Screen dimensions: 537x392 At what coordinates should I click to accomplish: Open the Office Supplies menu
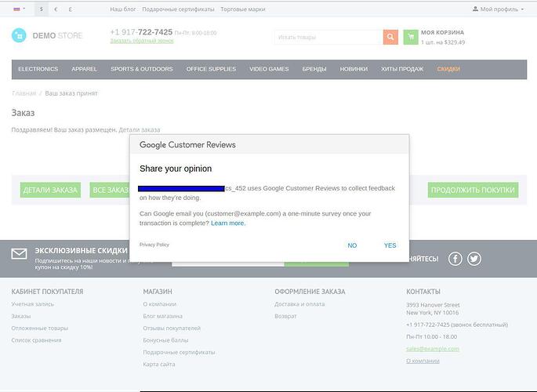point(211,69)
